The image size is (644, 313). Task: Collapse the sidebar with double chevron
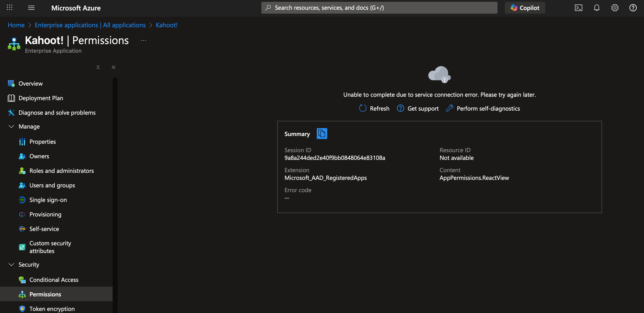click(x=114, y=67)
